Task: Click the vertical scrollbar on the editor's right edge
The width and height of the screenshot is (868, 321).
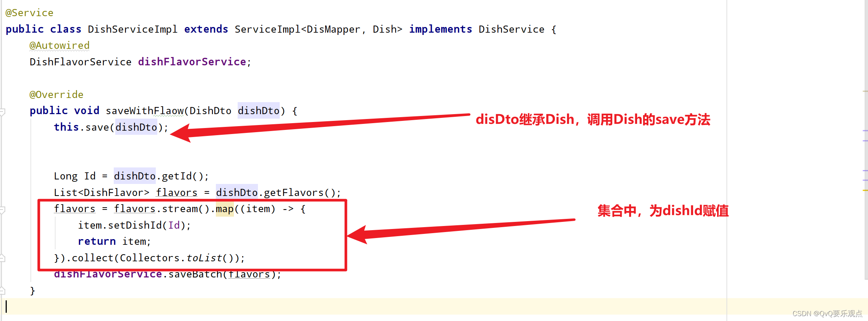Action: 866,140
